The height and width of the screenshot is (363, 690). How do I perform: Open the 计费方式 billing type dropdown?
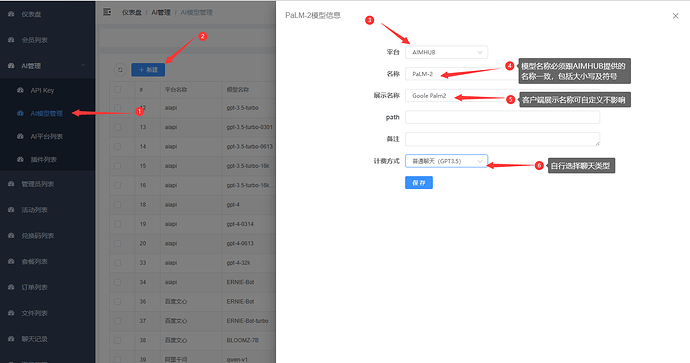(446, 161)
